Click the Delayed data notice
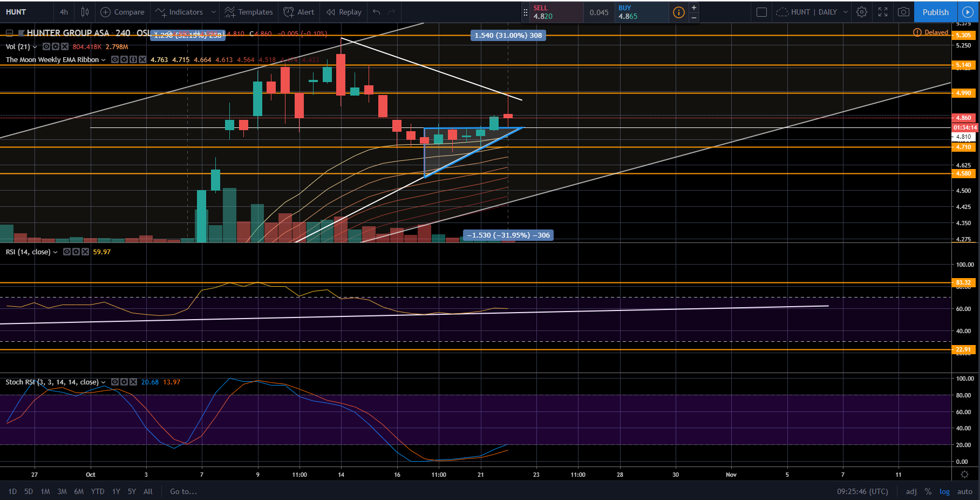This screenshot has width=980, height=500. pyautogui.click(x=930, y=32)
